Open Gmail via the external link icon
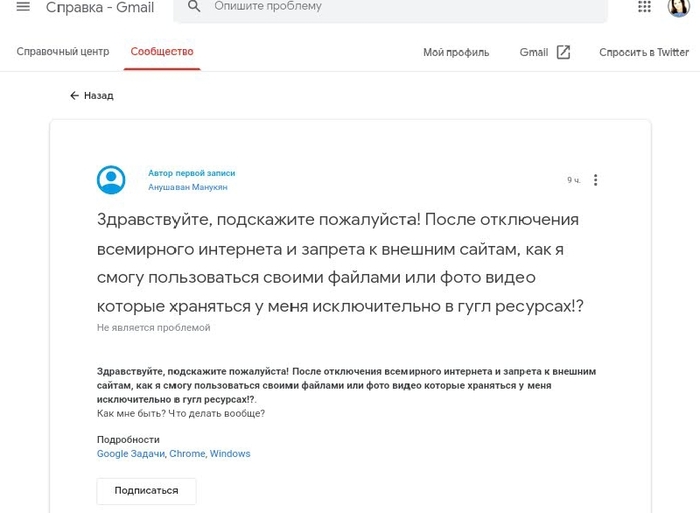 pyautogui.click(x=563, y=52)
